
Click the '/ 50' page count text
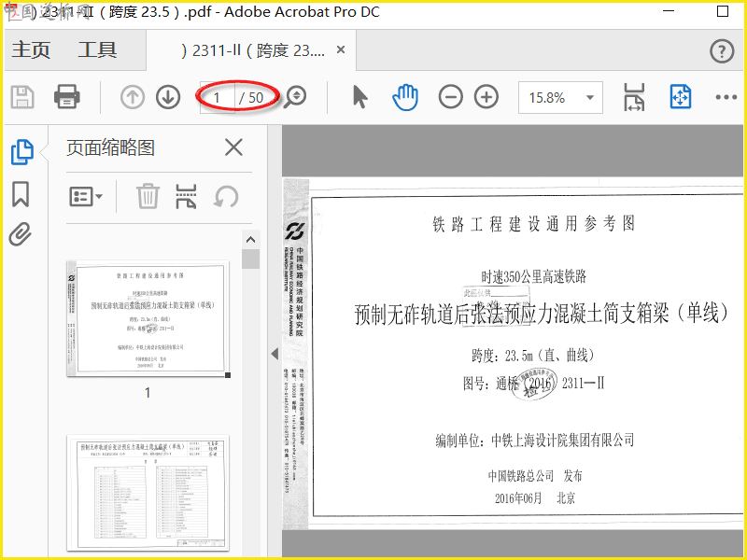[x=251, y=98]
